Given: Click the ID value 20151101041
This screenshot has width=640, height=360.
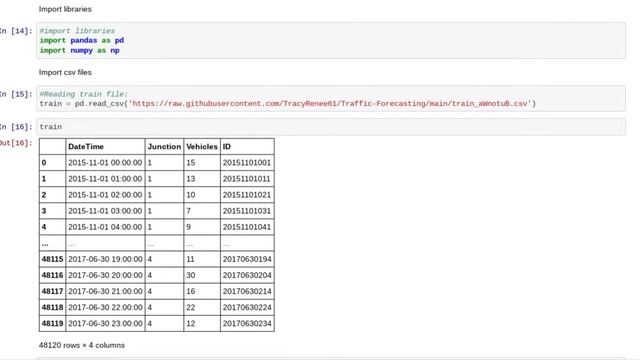Looking at the screenshot, I should coord(247,227).
